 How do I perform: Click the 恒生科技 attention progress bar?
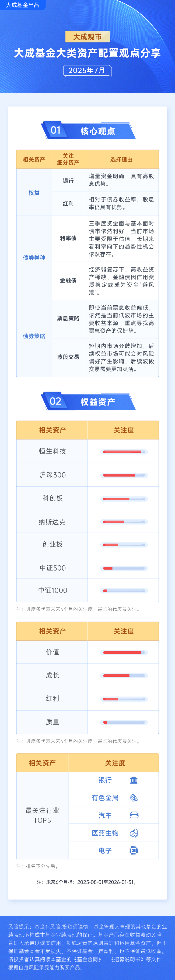tap(124, 452)
